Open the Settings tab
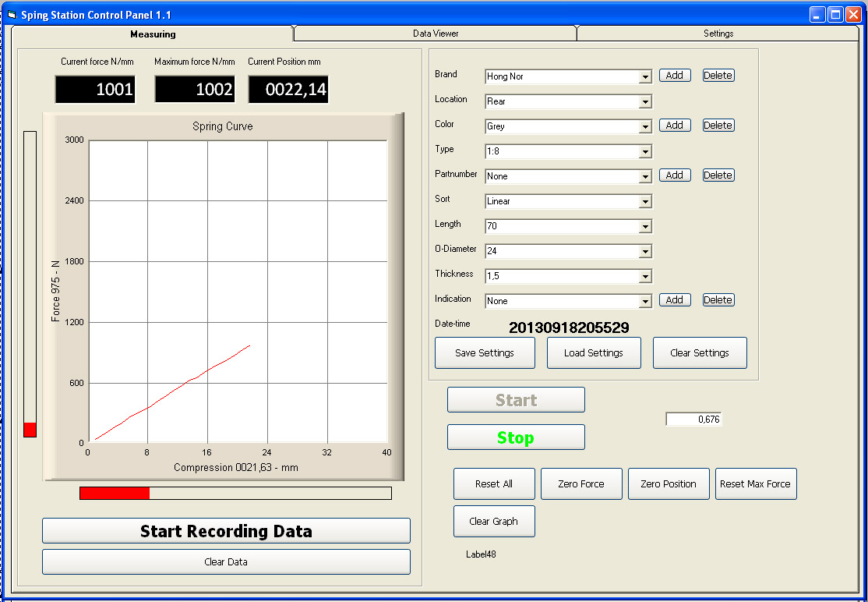868x602 pixels. [718, 34]
